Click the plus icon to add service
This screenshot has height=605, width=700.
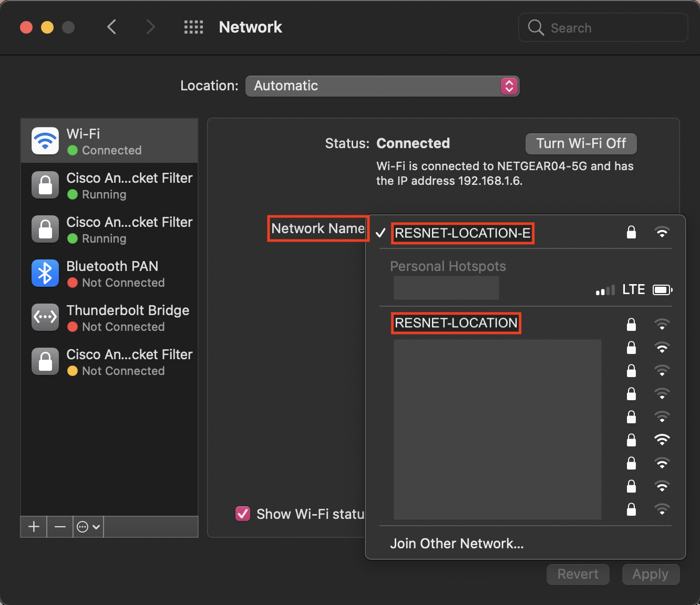click(34, 527)
